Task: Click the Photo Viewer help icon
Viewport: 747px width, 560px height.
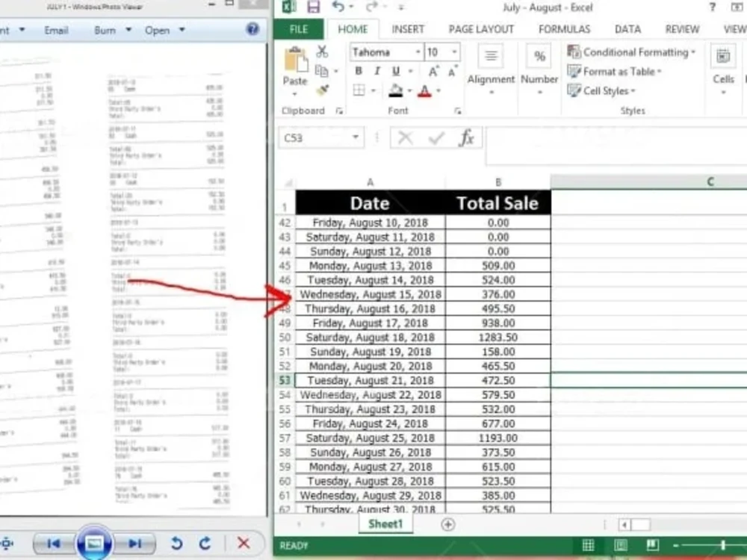Action: click(252, 29)
